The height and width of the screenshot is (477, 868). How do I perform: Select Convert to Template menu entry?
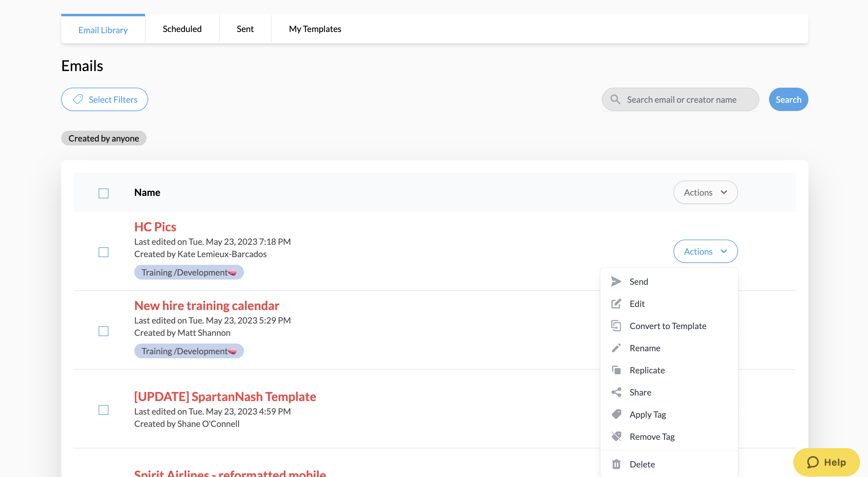click(669, 326)
